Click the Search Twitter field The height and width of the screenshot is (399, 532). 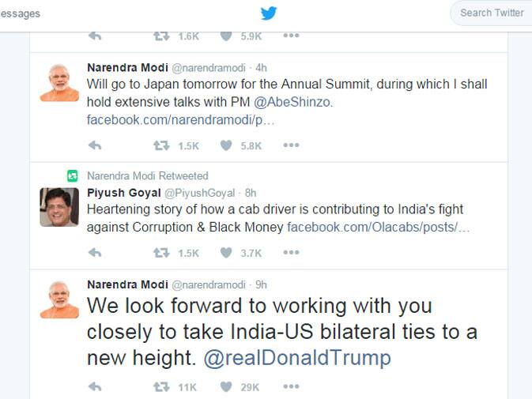click(x=491, y=13)
